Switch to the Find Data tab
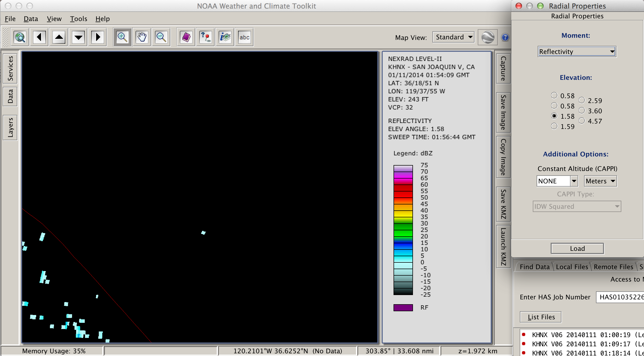 point(534,267)
